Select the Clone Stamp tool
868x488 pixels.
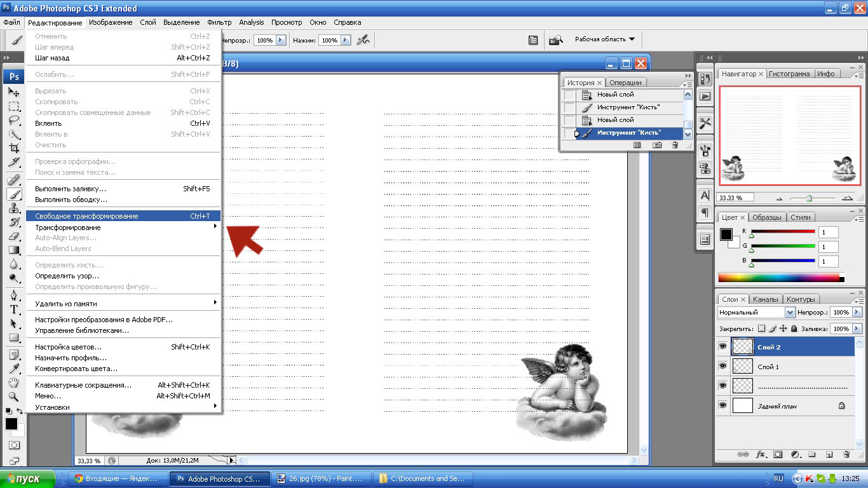coord(14,208)
